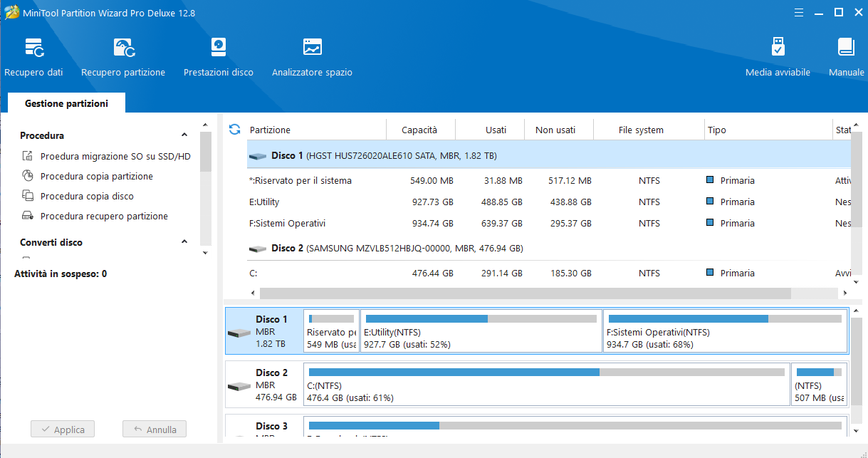This screenshot has width=868, height=458.
Task: Click the Applica button
Action: click(63, 430)
